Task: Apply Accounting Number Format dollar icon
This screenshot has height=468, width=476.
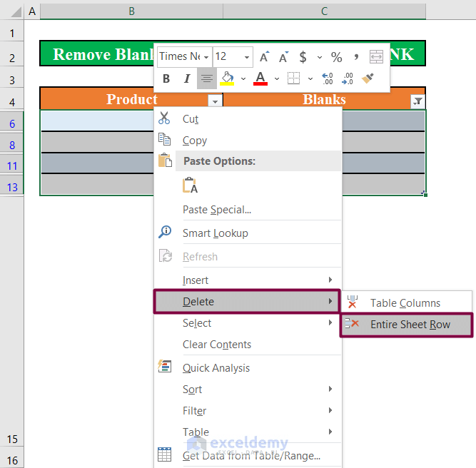Action: [x=303, y=57]
